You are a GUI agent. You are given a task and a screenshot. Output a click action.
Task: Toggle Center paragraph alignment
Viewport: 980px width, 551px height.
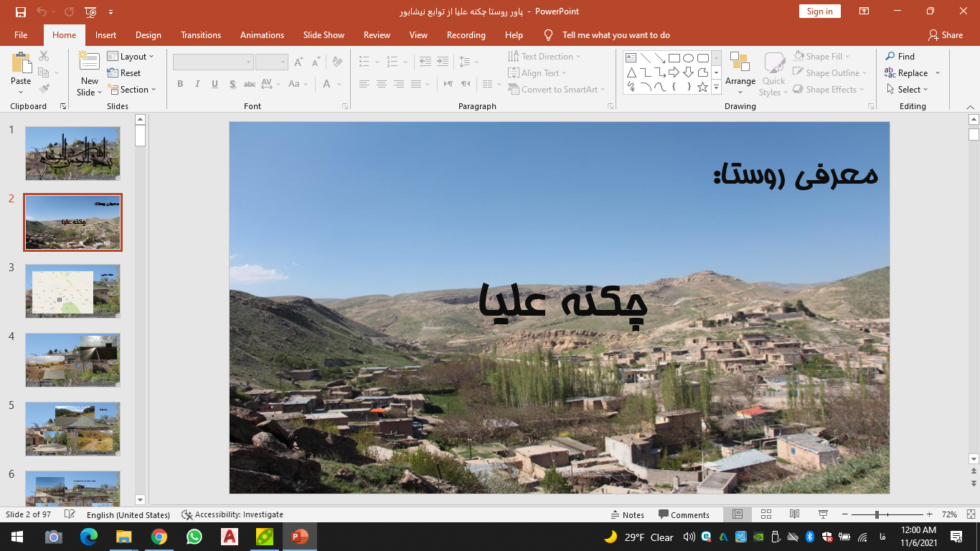(x=382, y=84)
